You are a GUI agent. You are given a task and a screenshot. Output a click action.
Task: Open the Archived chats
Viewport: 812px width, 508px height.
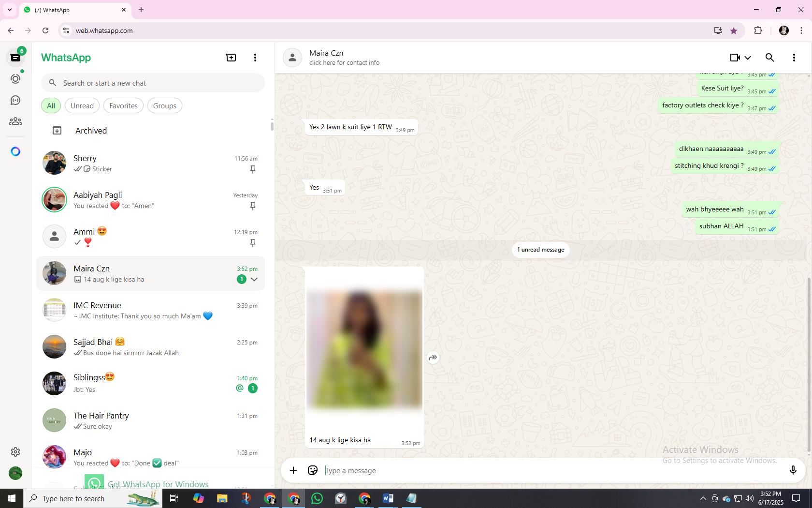coord(151,131)
